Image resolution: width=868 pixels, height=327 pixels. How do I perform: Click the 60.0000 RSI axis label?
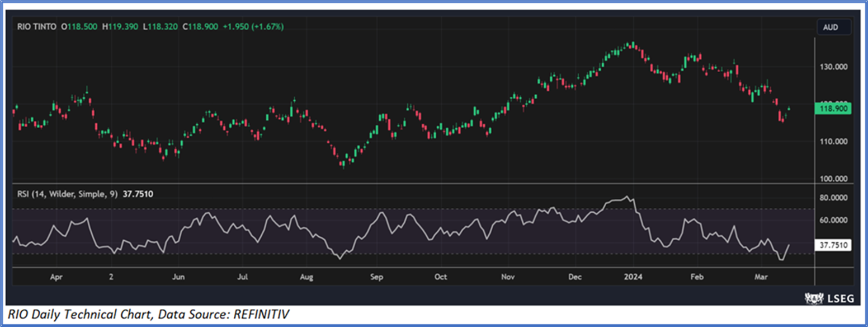(x=833, y=220)
